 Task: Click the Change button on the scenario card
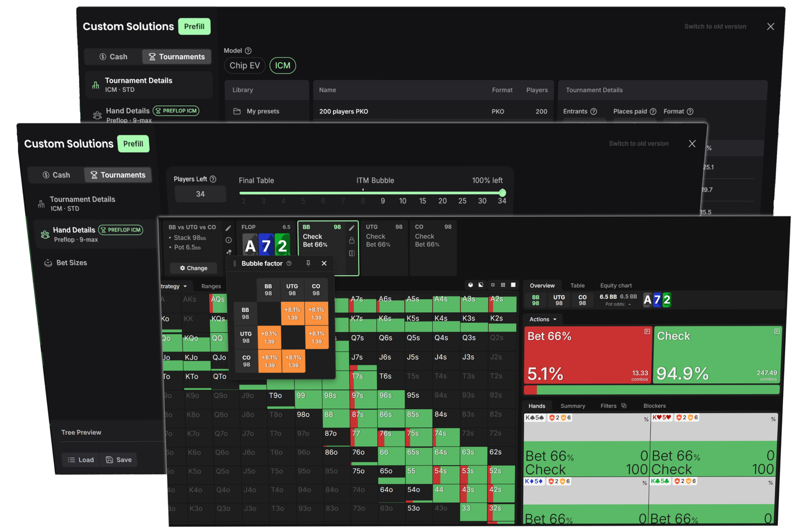click(x=194, y=268)
